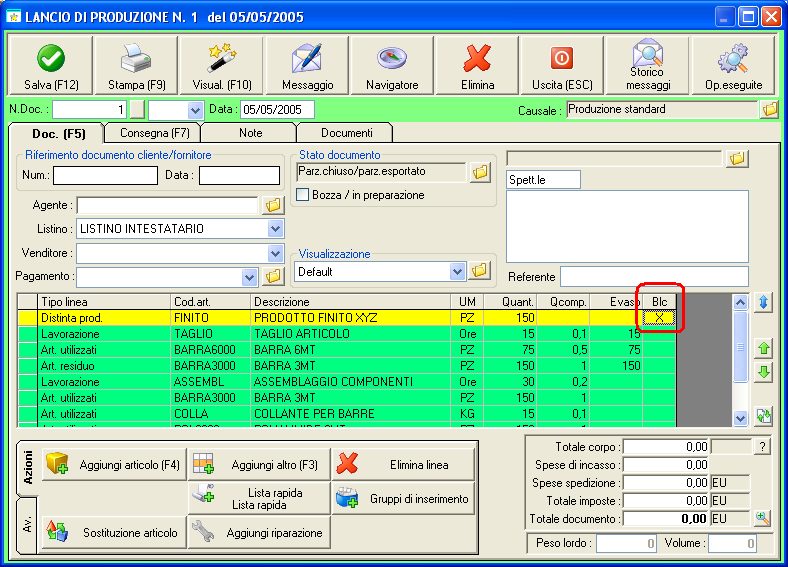The height and width of the screenshot is (567, 788).
Task: Toggle Blc checkbox on Distinta prod. row
Action: coord(658,317)
